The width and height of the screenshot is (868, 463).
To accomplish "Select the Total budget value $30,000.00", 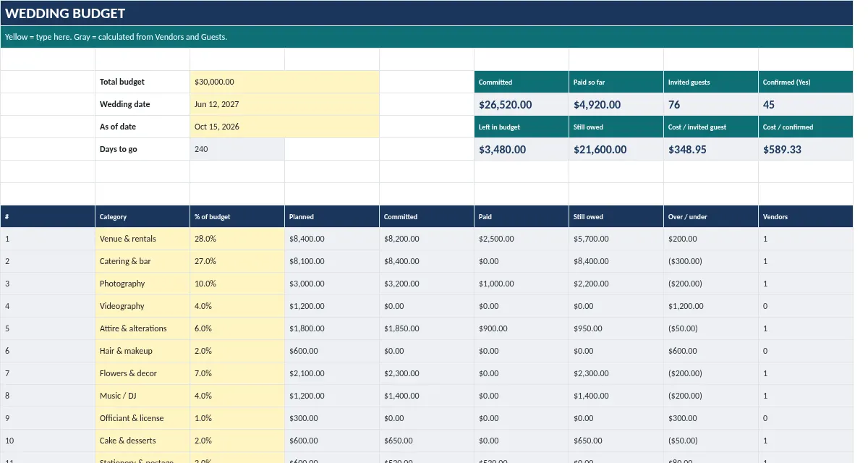I will pos(284,82).
